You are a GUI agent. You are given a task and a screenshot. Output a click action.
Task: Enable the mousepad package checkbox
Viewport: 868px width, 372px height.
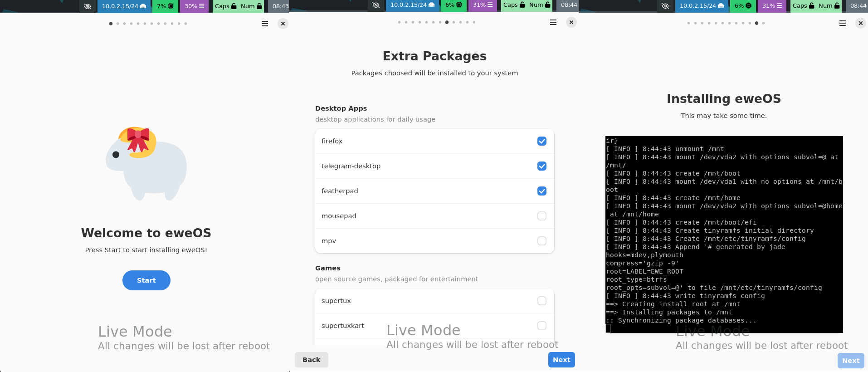(x=541, y=216)
